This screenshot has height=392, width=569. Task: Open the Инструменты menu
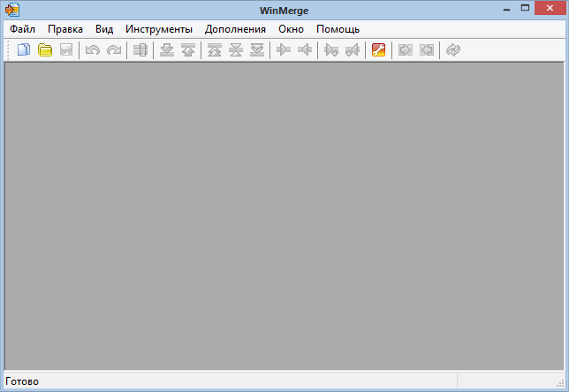159,29
